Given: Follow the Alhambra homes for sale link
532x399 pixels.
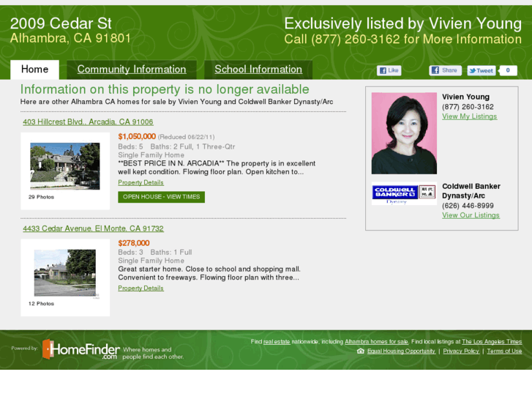Looking at the screenshot, I should tap(376, 342).
